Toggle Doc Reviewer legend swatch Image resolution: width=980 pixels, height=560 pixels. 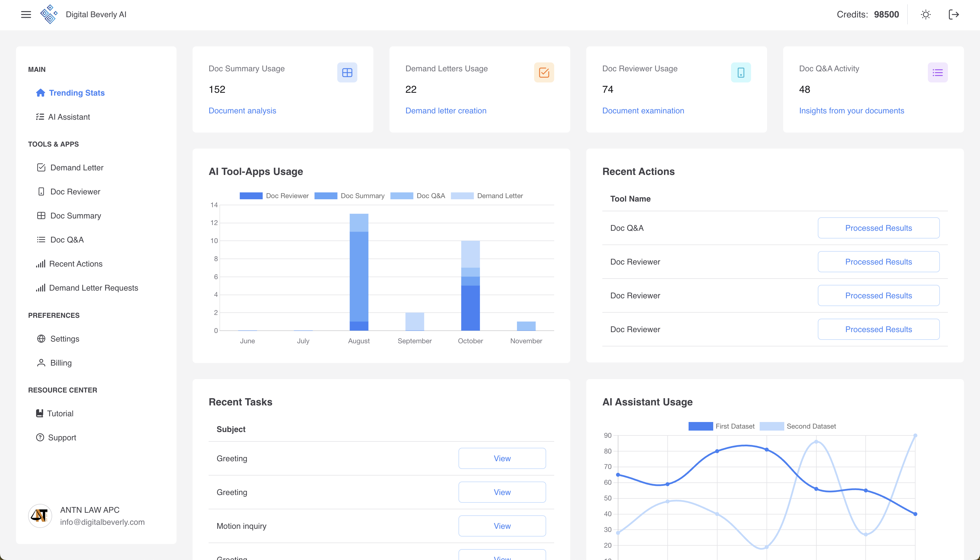[251, 196]
